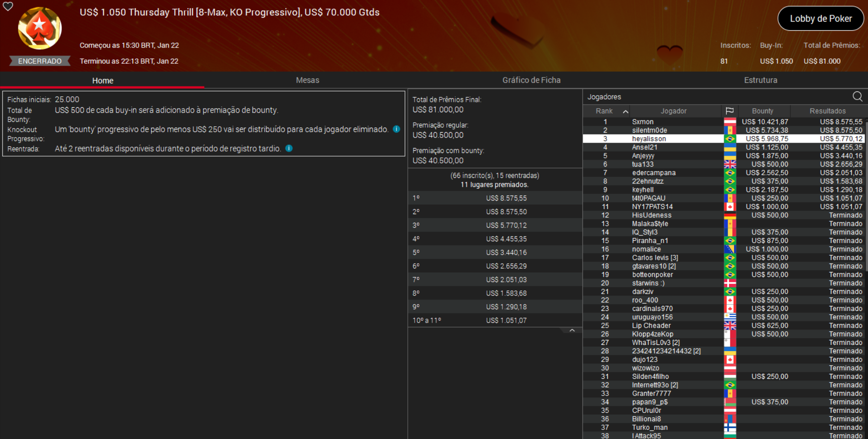Click the flag column header icon

(x=730, y=111)
